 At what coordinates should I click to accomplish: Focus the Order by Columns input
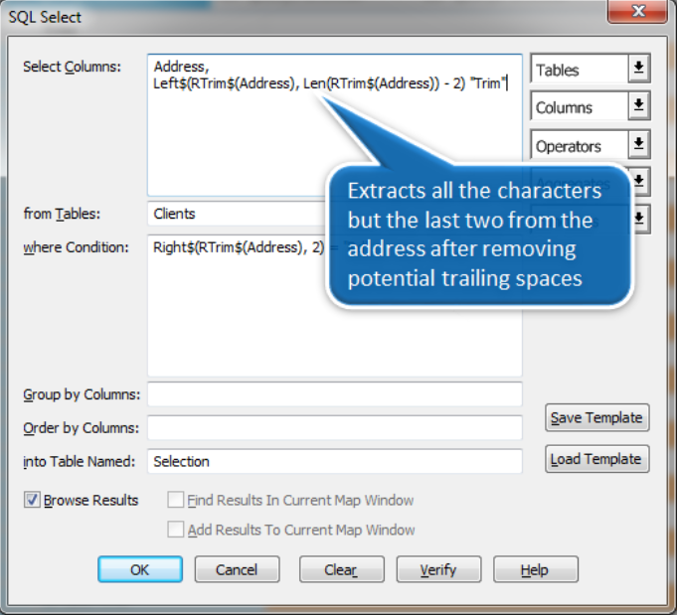click(334, 428)
